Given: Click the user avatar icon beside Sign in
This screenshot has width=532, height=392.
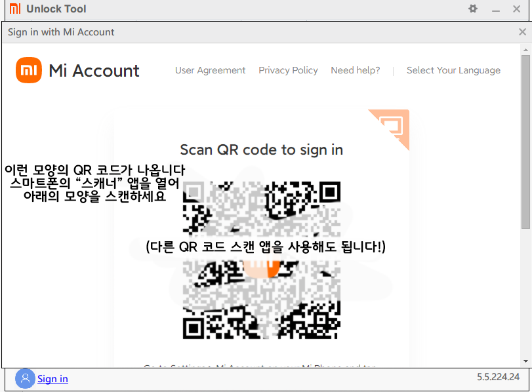Looking at the screenshot, I should tap(25, 378).
